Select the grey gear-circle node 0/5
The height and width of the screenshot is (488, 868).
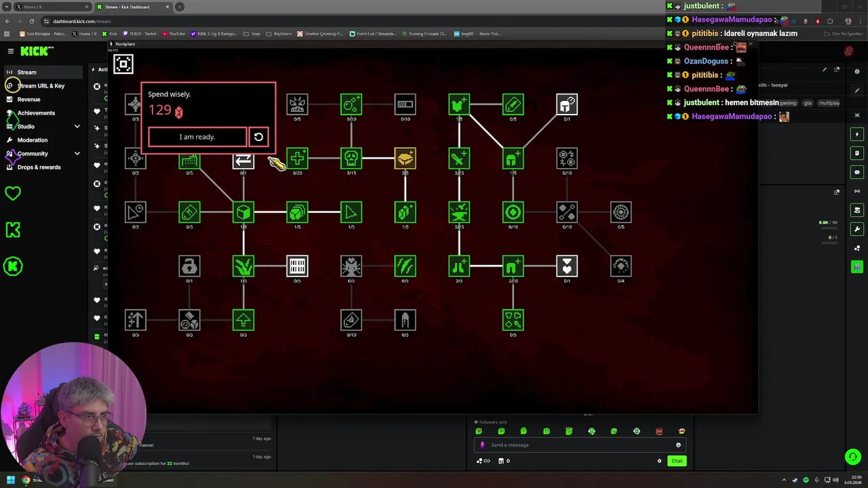click(620, 212)
